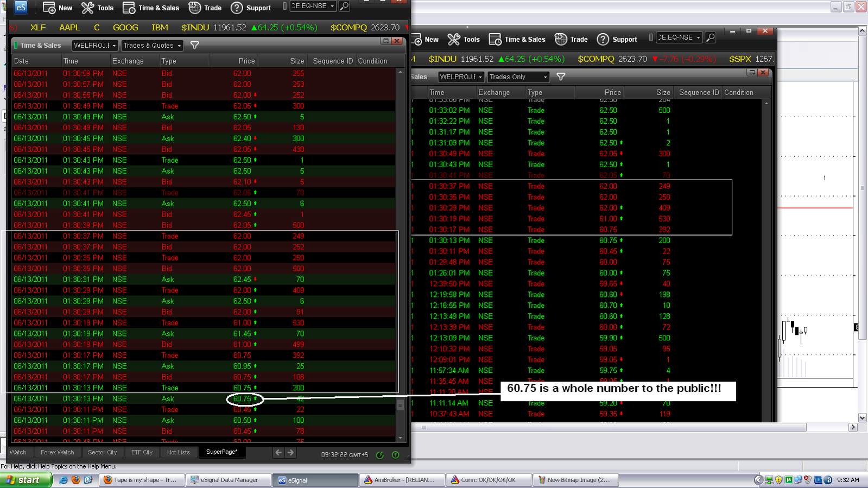The image size is (868, 488).
Task: Click the $INDU ticker in the front window
Action: point(195,28)
